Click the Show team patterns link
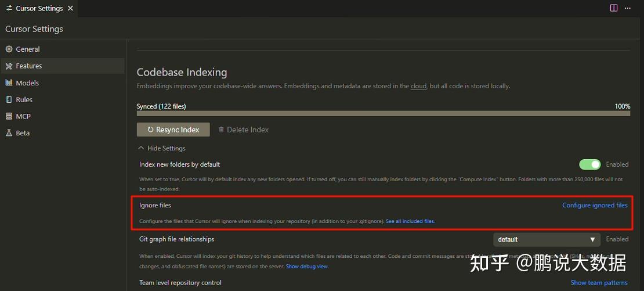This screenshot has height=291, width=644. tap(599, 283)
